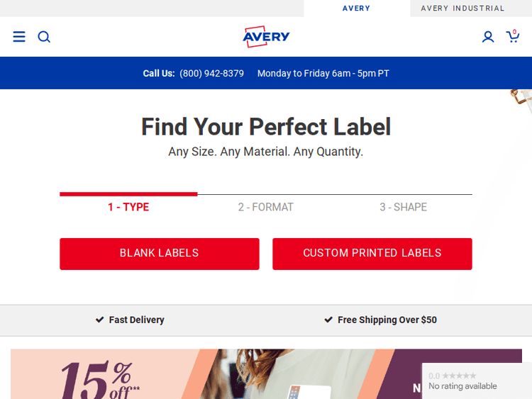Switch to the Avery Industrial tab
532x399 pixels.
462,9
